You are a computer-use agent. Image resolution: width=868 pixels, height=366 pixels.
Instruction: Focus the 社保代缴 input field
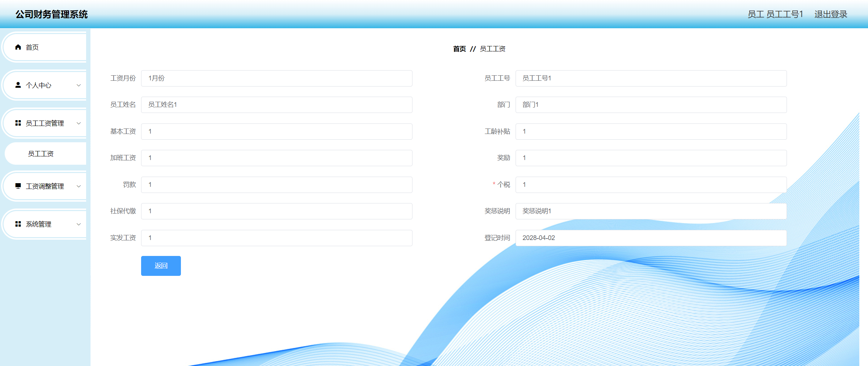[x=277, y=211]
